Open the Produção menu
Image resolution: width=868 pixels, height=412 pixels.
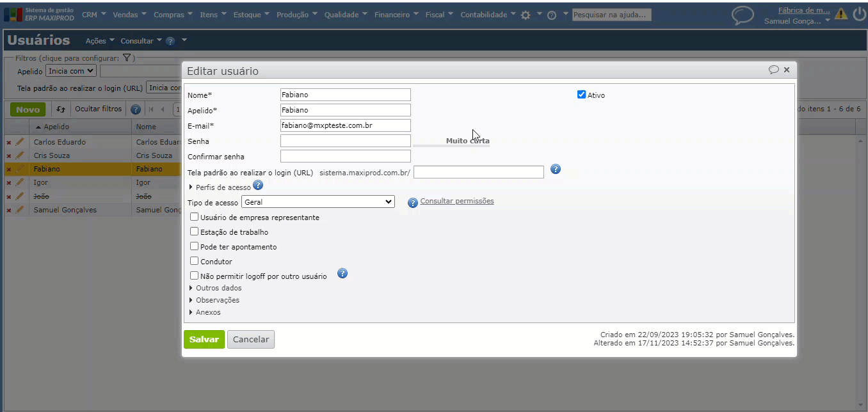click(x=297, y=15)
